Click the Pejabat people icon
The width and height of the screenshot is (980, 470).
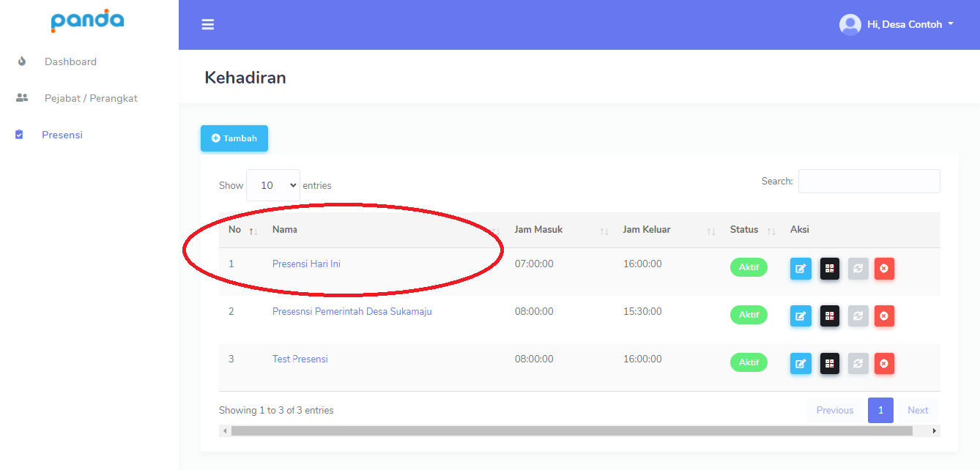coord(22,98)
